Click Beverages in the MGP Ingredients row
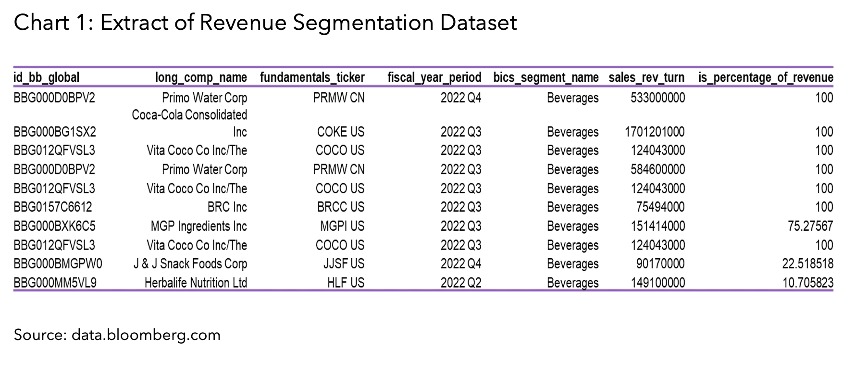The width and height of the screenshot is (868, 376). pyautogui.click(x=573, y=226)
